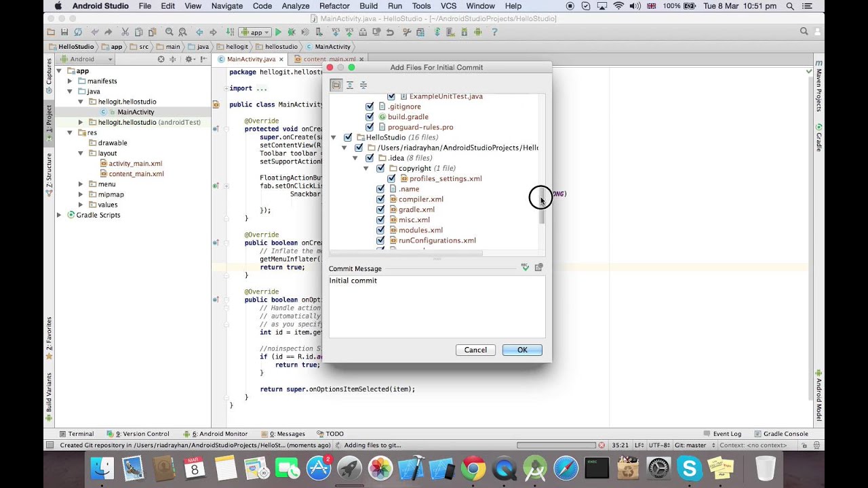Open Finder from the dock
This screenshot has width=868, height=488.
click(x=103, y=468)
